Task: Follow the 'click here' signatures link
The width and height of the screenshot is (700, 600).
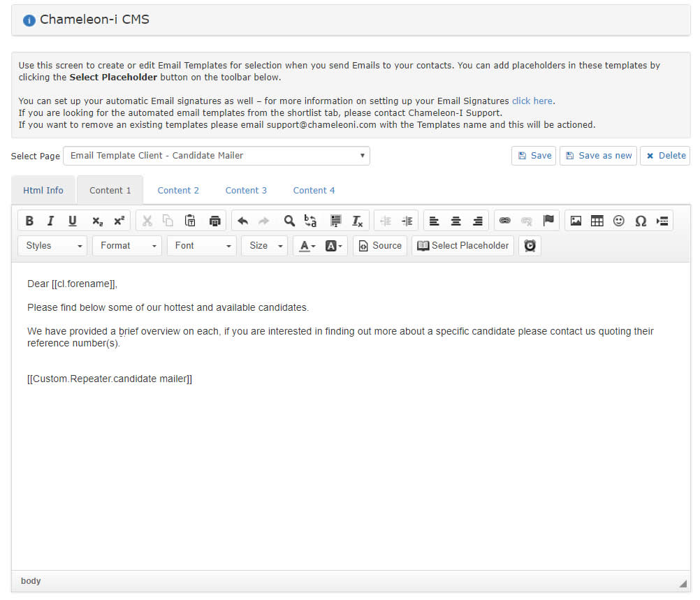Action: tap(532, 101)
